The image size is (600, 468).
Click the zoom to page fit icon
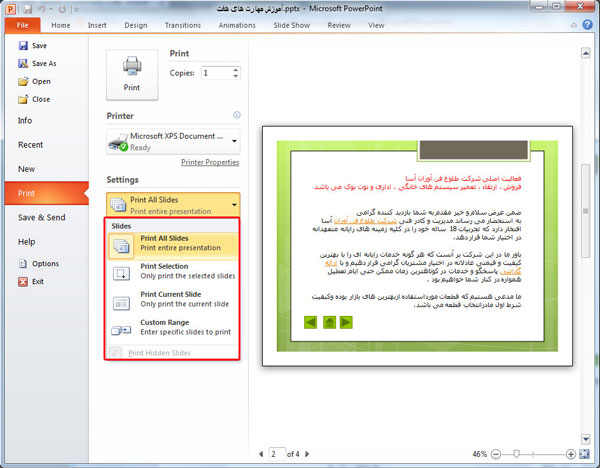point(585,454)
